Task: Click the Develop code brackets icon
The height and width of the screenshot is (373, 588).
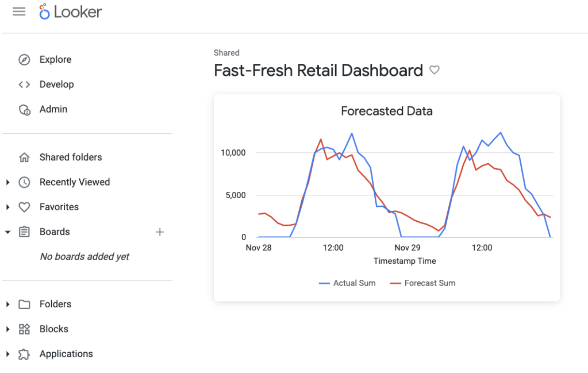Action: coord(24,85)
